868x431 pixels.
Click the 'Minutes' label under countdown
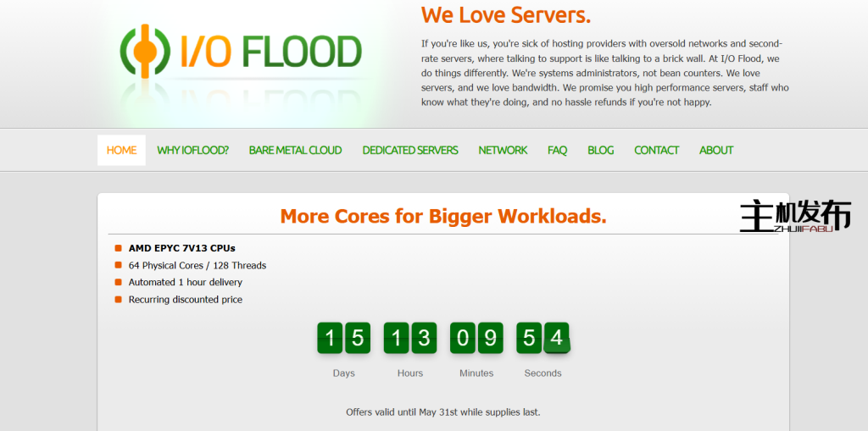click(x=476, y=373)
